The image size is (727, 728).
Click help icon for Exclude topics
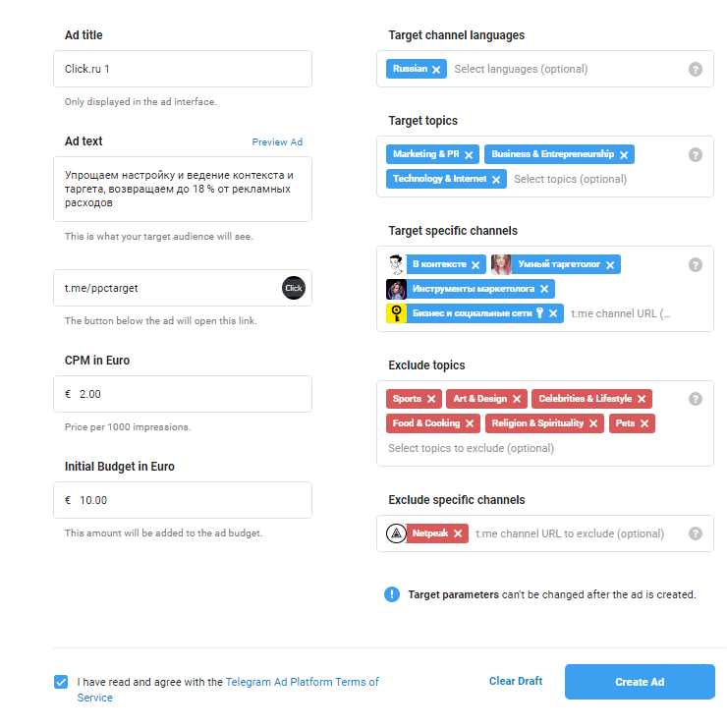click(696, 399)
